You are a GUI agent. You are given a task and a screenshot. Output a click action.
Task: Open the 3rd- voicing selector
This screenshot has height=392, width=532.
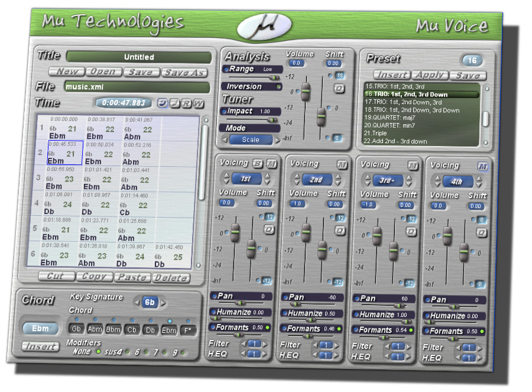(x=387, y=180)
